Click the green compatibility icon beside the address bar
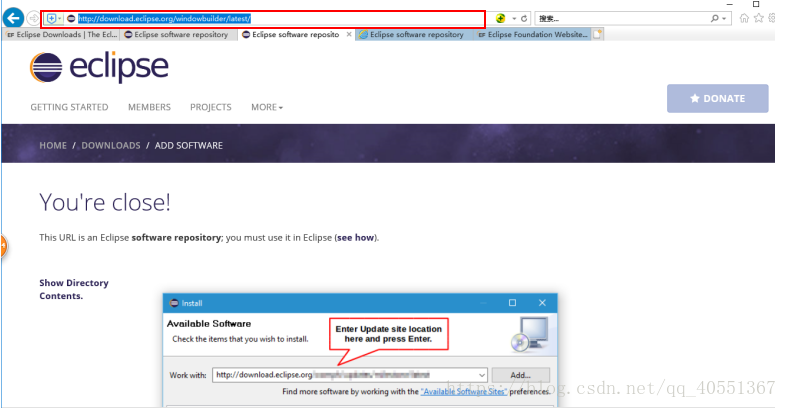This screenshot has height=408, width=787. pos(500,19)
